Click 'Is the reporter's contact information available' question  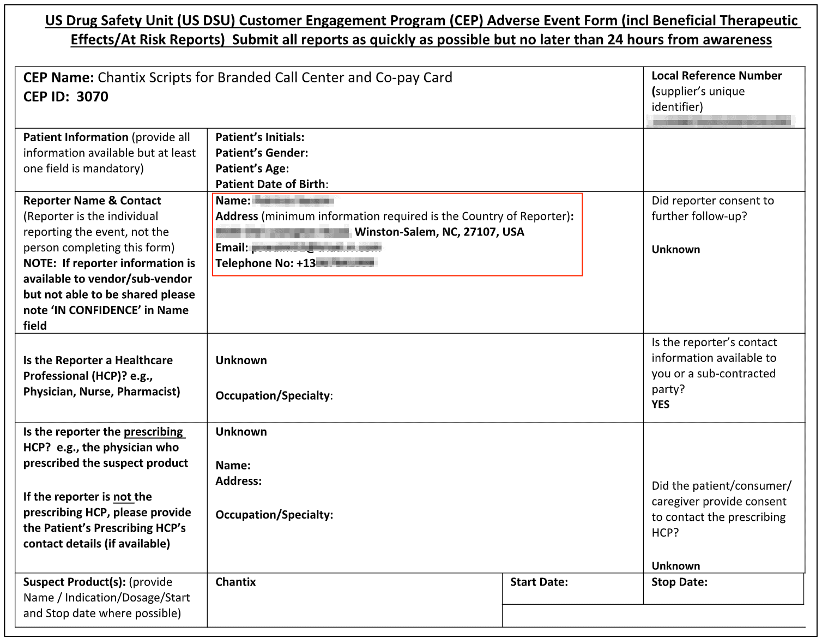point(714,365)
